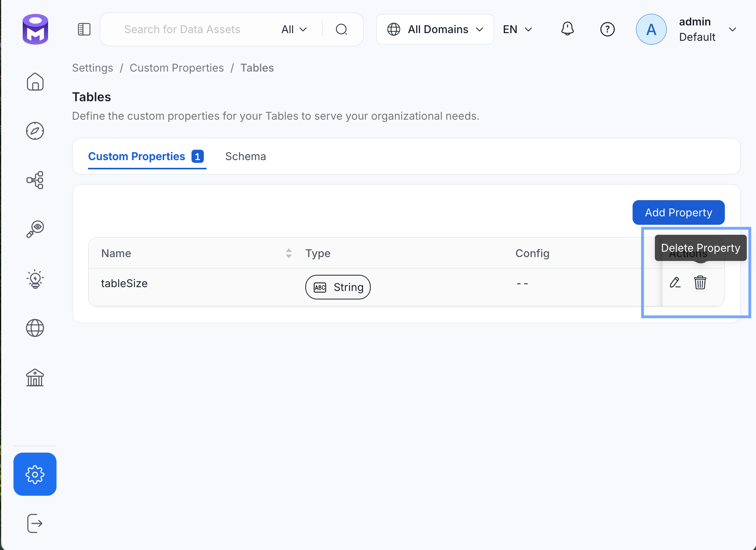Click the Add Property button
The height and width of the screenshot is (550, 756).
(678, 212)
